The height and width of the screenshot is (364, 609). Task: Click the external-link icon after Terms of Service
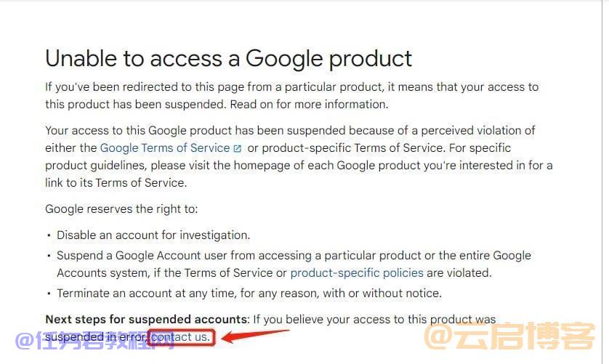click(x=238, y=148)
